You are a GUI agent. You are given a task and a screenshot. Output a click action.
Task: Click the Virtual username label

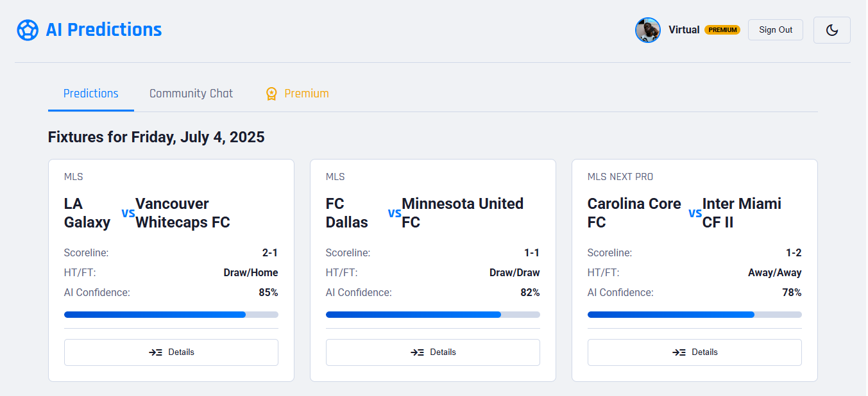point(684,30)
